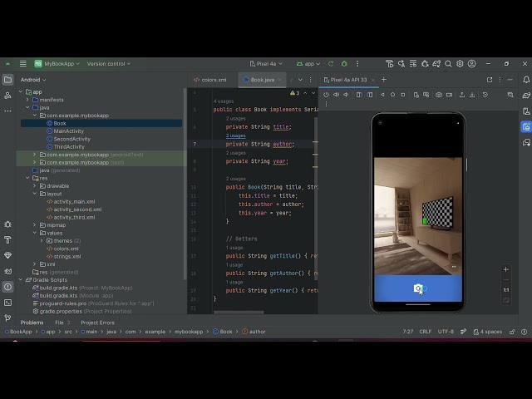The width and height of the screenshot is (532, 399).
Task: Expand the mipmap folder
Action: (35, 225)
